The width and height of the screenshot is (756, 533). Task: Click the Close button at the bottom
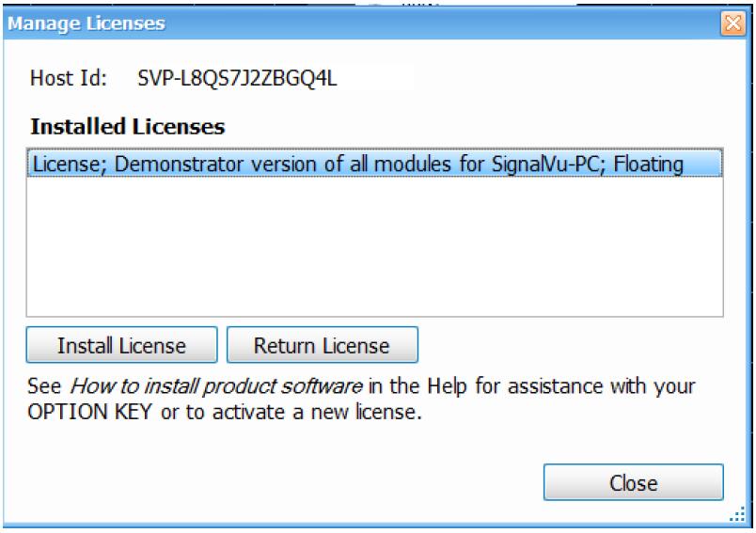coord(633,483)
